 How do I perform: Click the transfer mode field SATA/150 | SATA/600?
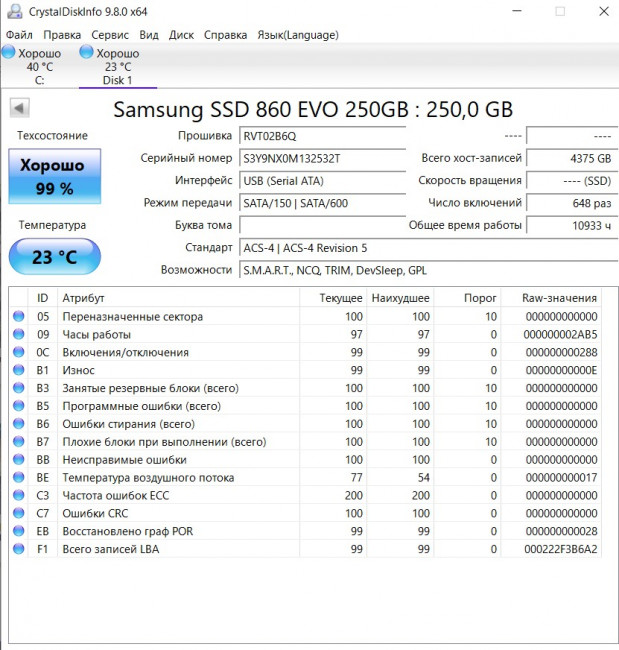323,203
